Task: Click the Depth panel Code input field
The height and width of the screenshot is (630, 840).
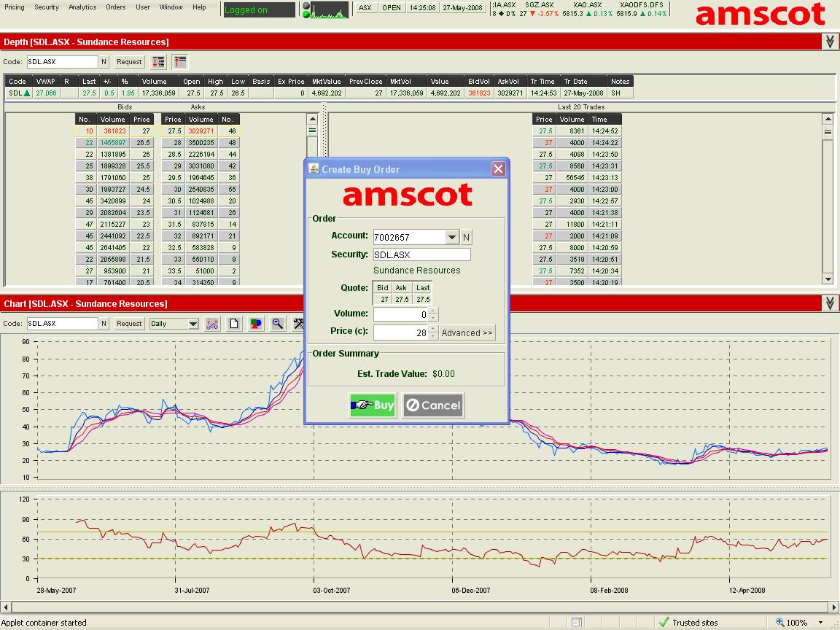Action: [x=63, y=61]
